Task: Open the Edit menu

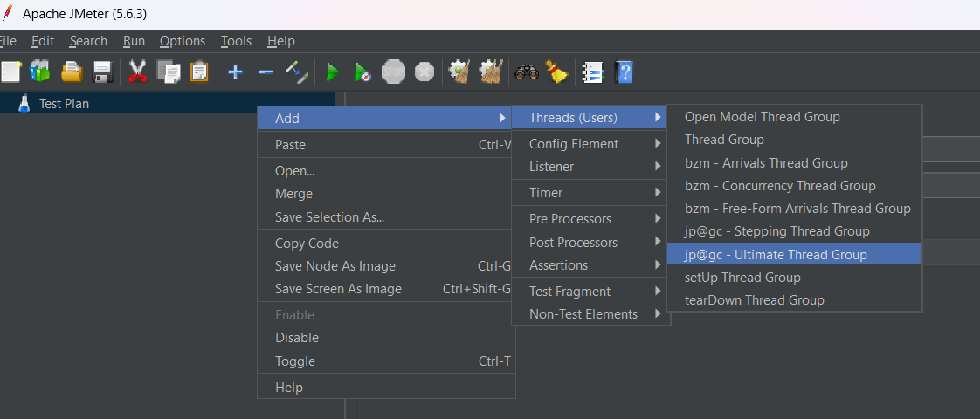Action: coord(43,40)
